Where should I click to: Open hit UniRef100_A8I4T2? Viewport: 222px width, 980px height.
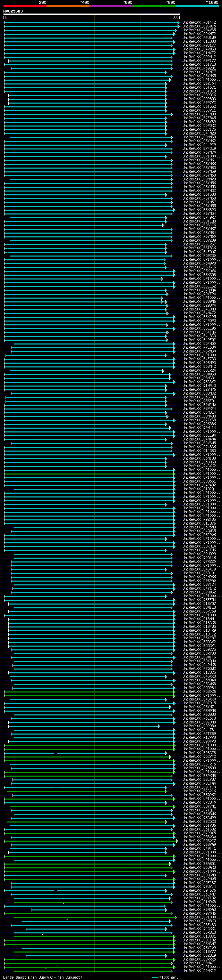point(199,23)
